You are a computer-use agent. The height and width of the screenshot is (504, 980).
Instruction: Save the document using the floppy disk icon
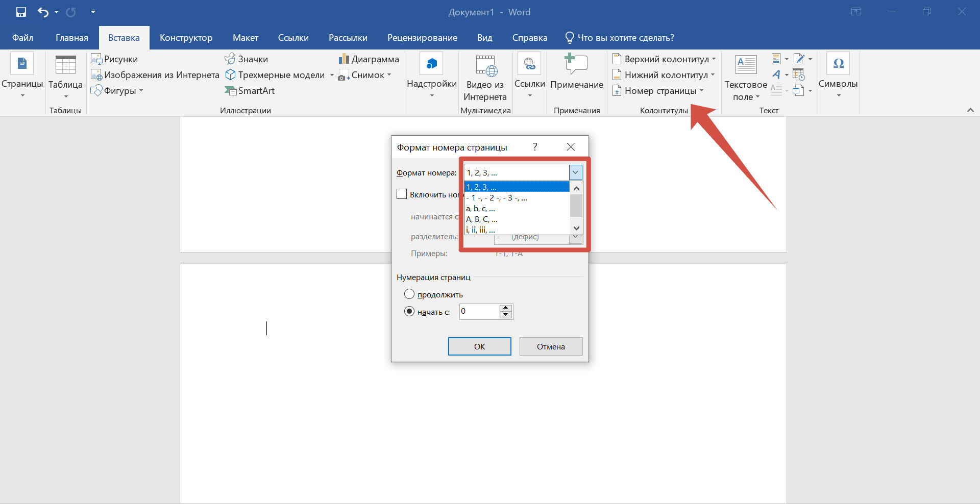coord(21,12)
